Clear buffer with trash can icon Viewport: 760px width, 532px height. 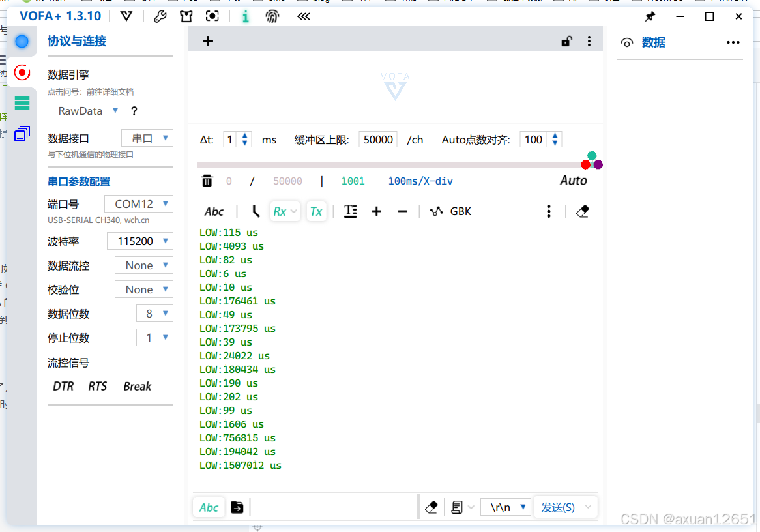(207, 181)
